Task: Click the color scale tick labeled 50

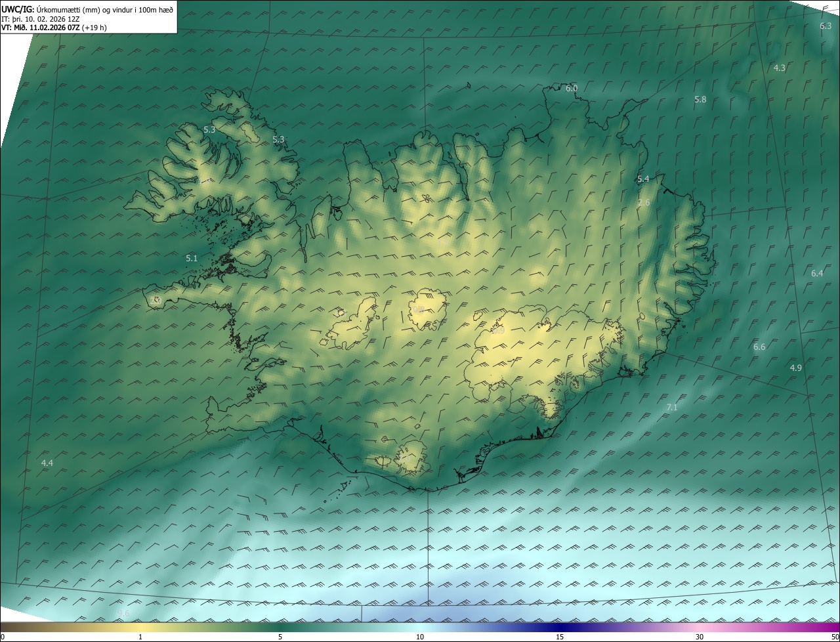Action: pos(835,637)
